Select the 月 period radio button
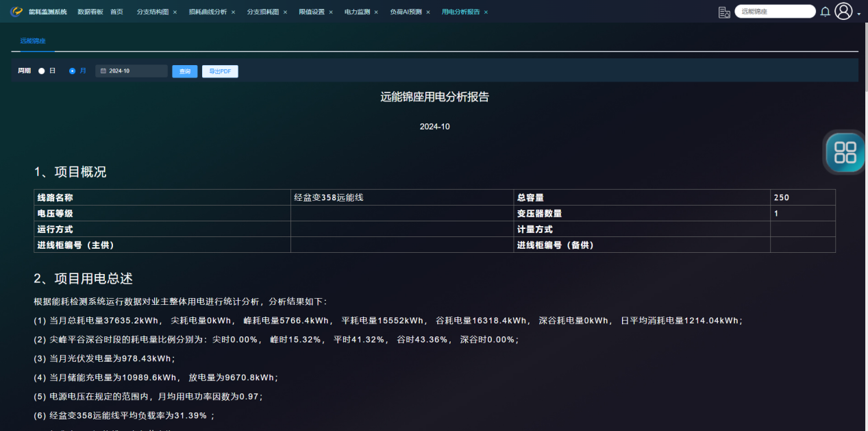 point(73,71)
